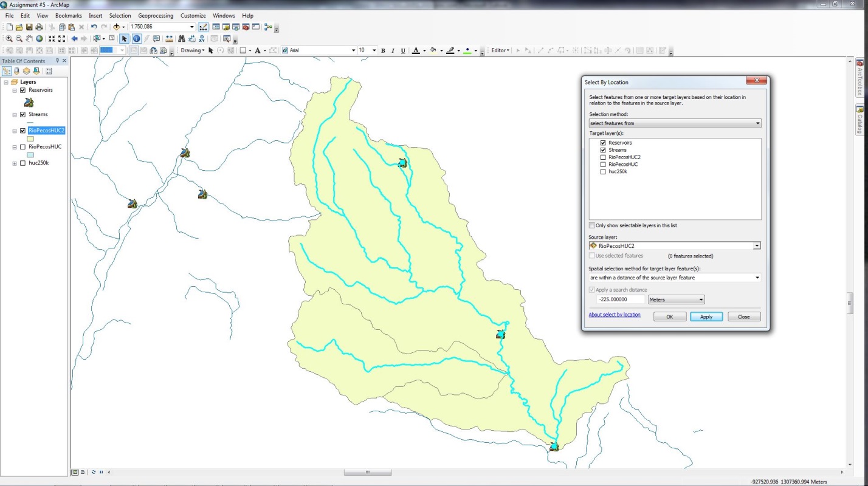Screen dimensions: 868x486
Task: Toggle Reservoirs layer visibility in Table Of Contents
Action: click(x=23, y=90)
